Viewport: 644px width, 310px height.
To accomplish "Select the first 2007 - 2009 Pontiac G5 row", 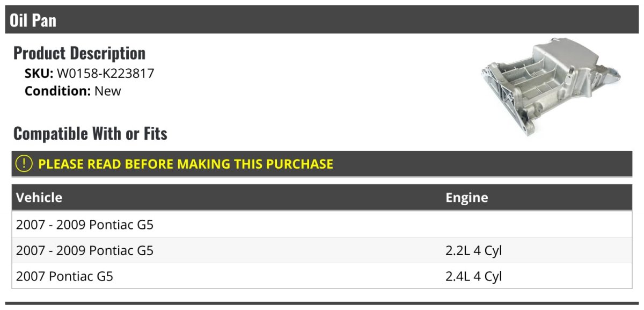I will pos(322,225).
